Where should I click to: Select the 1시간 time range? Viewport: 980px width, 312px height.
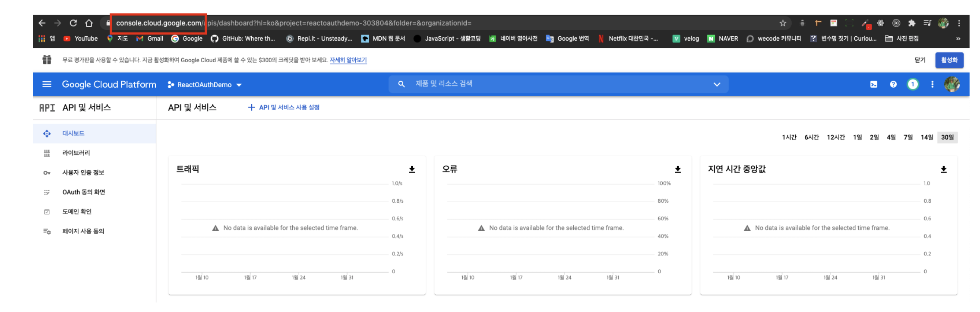click(x=789, y=137)
